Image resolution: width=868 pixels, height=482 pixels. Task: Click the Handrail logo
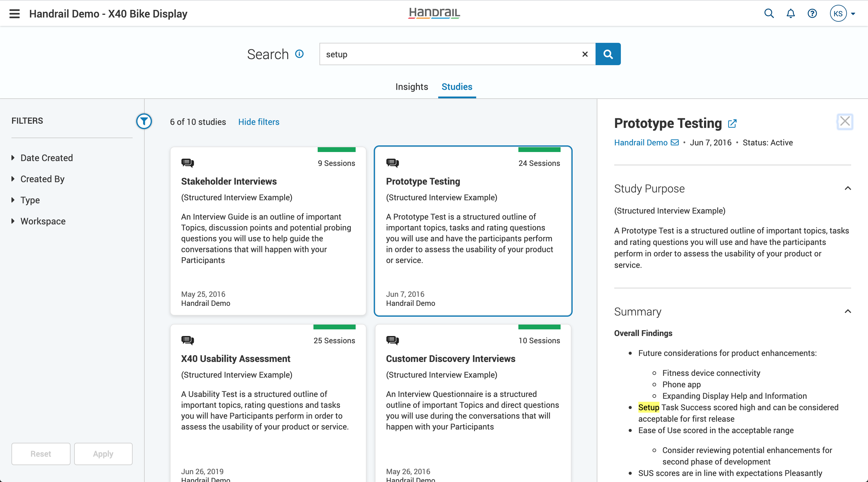click(x=434, y=13)
